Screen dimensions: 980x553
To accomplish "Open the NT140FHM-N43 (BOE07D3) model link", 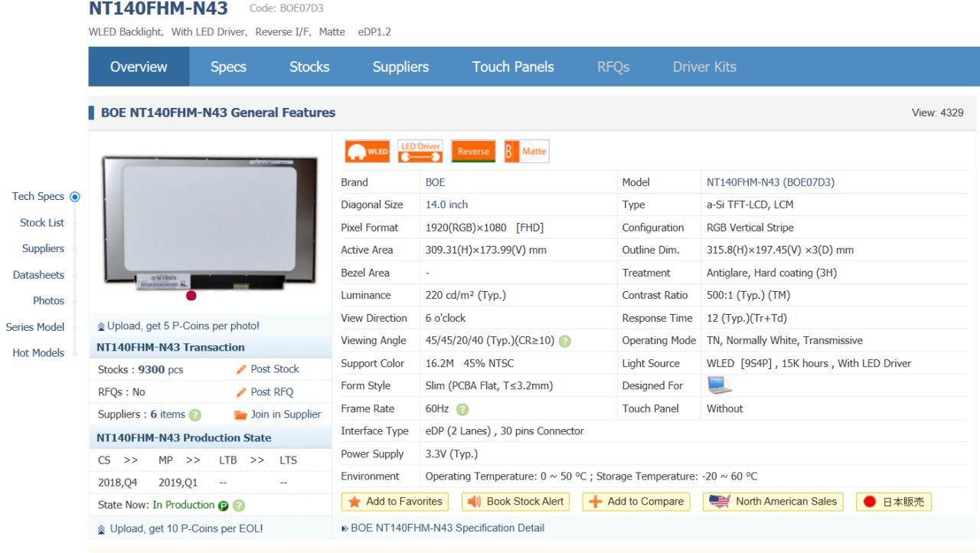I will coord(770,182).
